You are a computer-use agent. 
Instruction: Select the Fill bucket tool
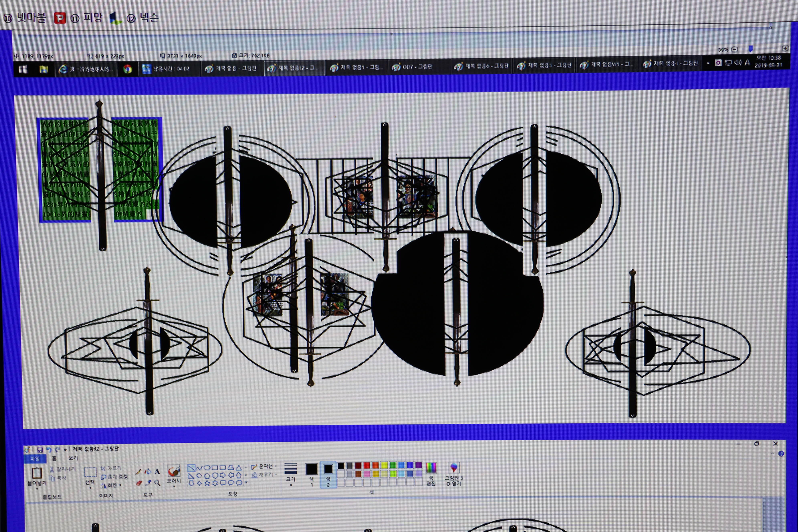pyautogui.click(x=148, y=472)
